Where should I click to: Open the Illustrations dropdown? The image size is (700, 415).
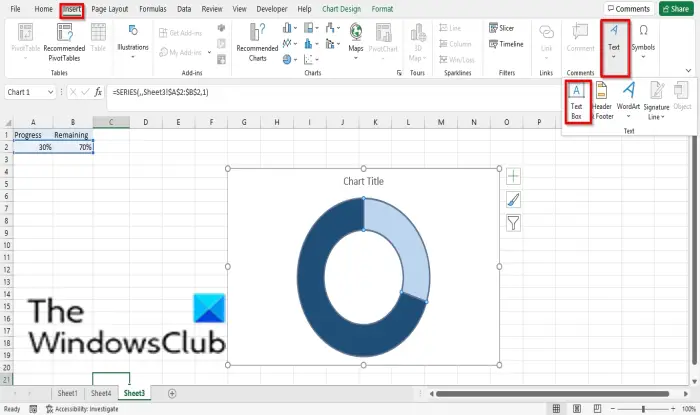[x=133, y=42]
